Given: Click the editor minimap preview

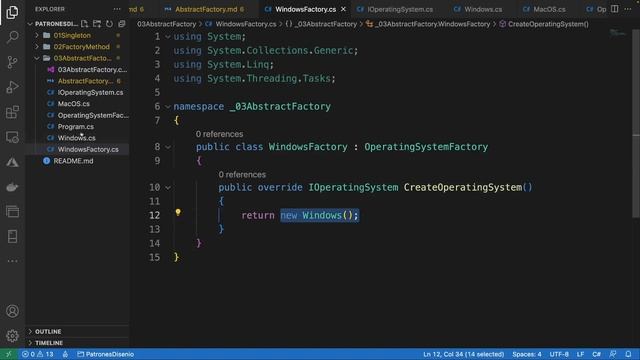Looking at the screenshot, I should [x=618, y=33].
